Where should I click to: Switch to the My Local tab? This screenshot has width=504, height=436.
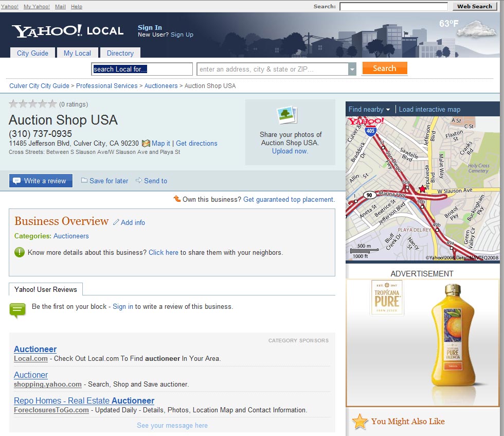coord(77,53)
